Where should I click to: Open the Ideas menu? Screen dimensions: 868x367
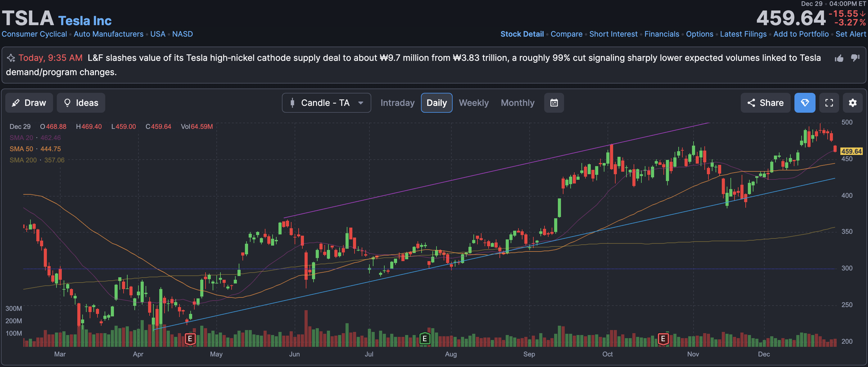click(81, 103)
